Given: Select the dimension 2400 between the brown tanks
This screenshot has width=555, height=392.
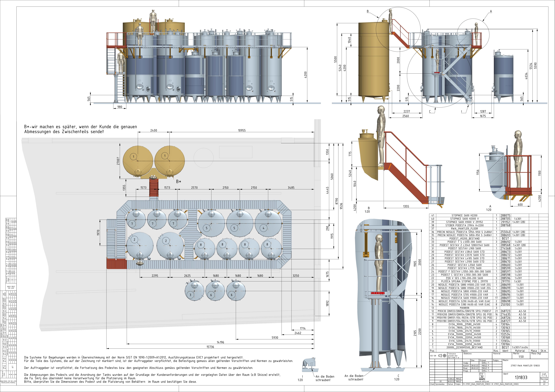Looking at the screenshot, I should 154,131.
